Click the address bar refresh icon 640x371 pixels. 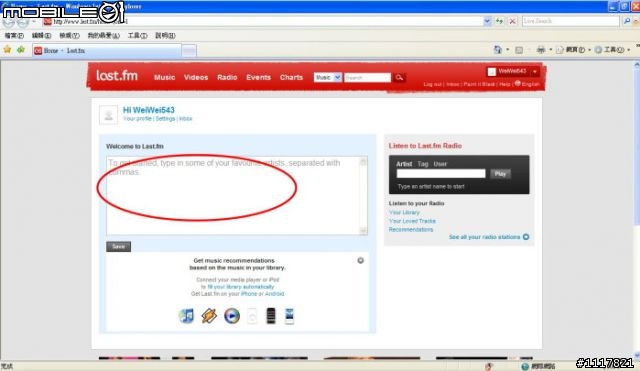click(500, 21)
